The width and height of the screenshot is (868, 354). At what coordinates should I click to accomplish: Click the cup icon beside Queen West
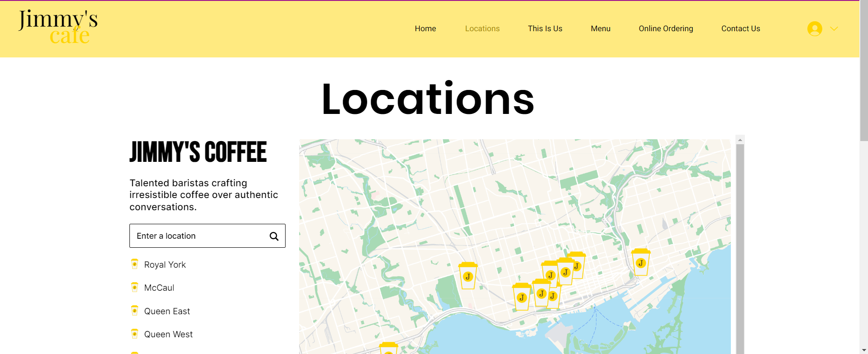click(x=134, y=334)
